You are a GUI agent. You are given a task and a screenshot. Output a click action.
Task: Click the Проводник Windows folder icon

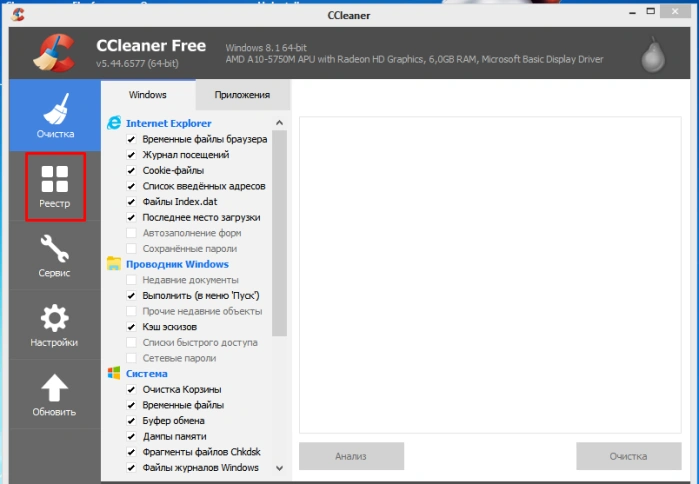point(114,264)
